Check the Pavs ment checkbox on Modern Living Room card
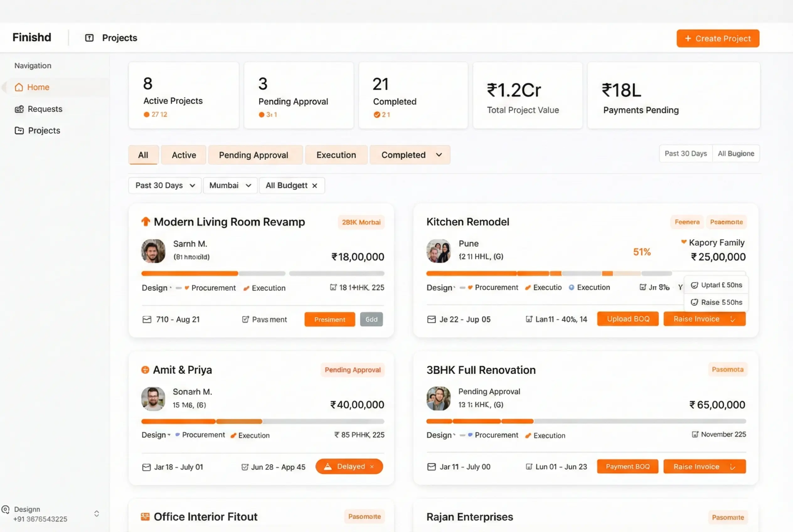This screenshot has width=793, height=532. point(245,319)
